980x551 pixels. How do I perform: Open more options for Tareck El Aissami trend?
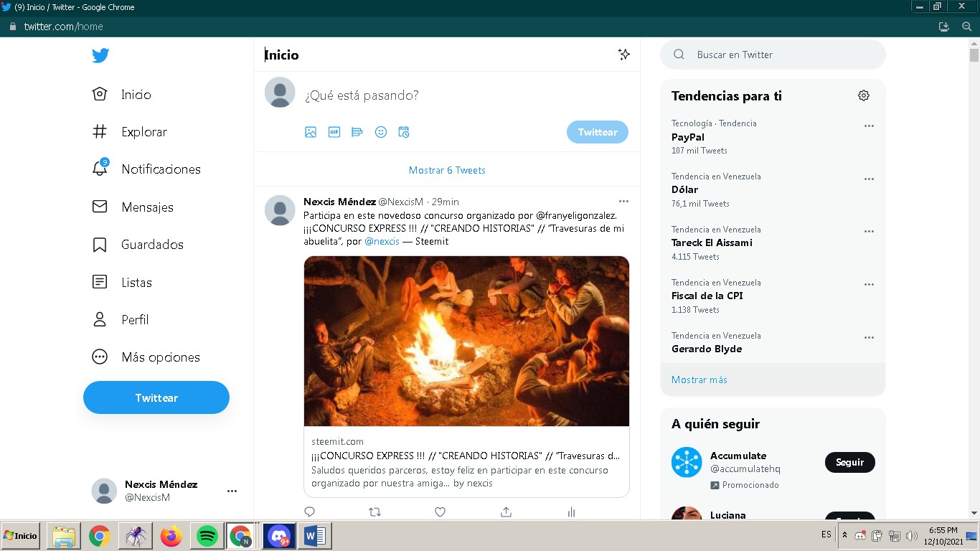pos(869,232)
